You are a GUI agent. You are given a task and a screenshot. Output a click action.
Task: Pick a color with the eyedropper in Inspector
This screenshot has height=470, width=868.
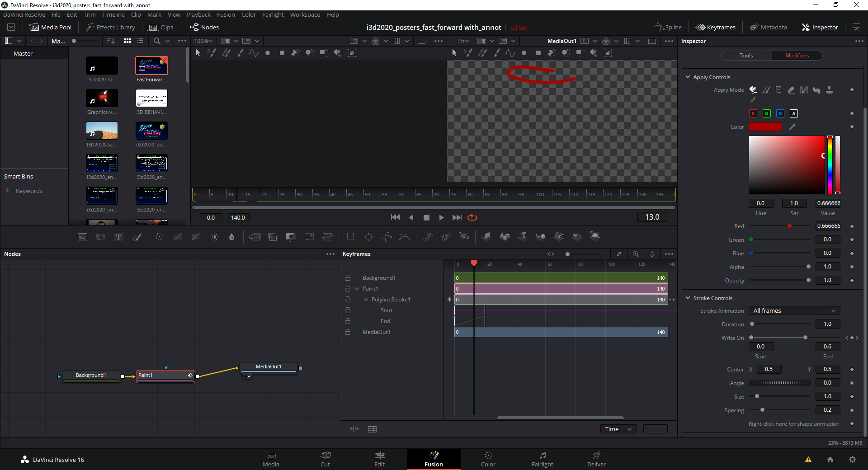pos(793,127)
